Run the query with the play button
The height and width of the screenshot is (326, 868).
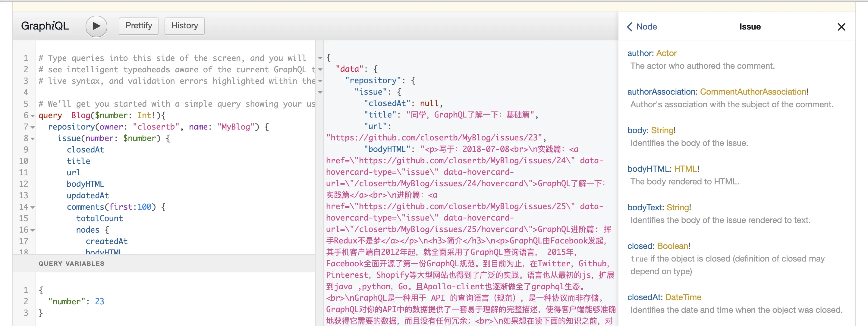click(96, 26)
